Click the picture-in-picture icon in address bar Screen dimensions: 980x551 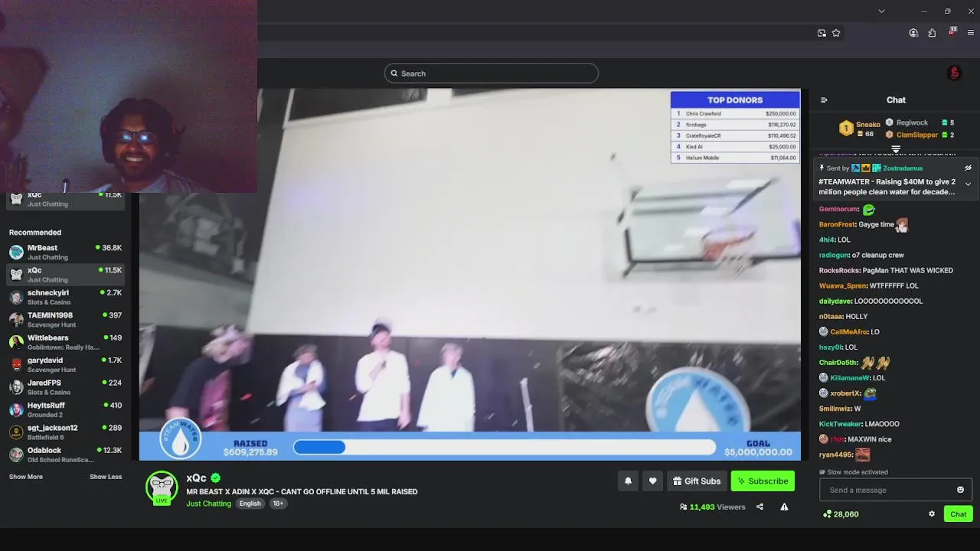(x=822, y=33)
